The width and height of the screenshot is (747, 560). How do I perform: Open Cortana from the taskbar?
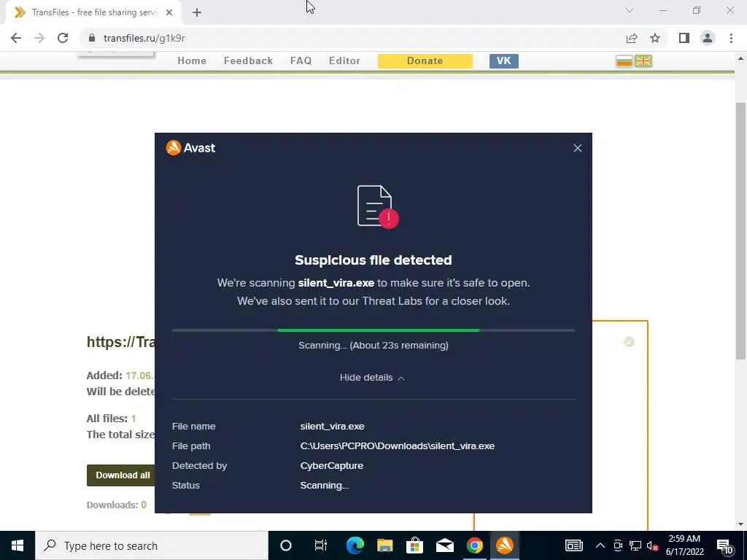point(286,545)
